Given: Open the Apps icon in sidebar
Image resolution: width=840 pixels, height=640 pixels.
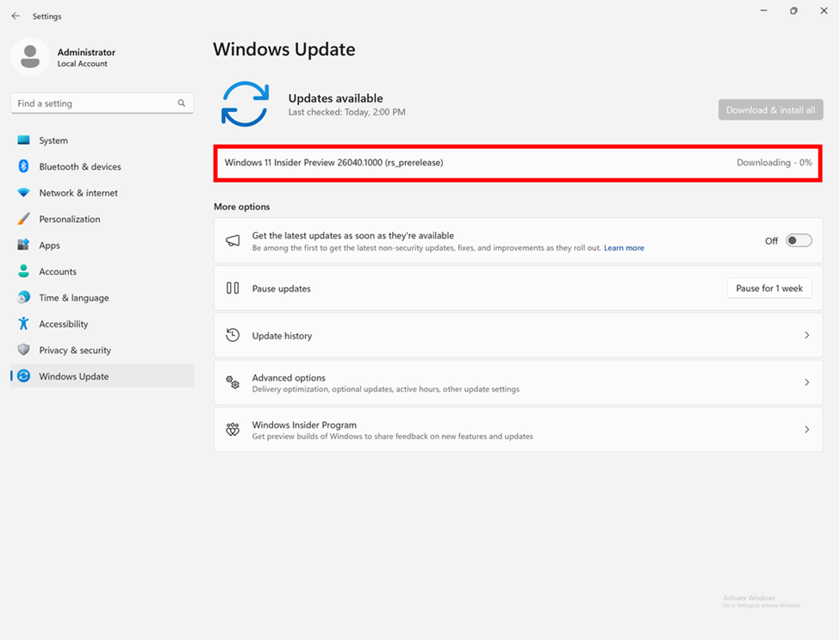Looking at the screenshot, I should [x=23, y=245].
